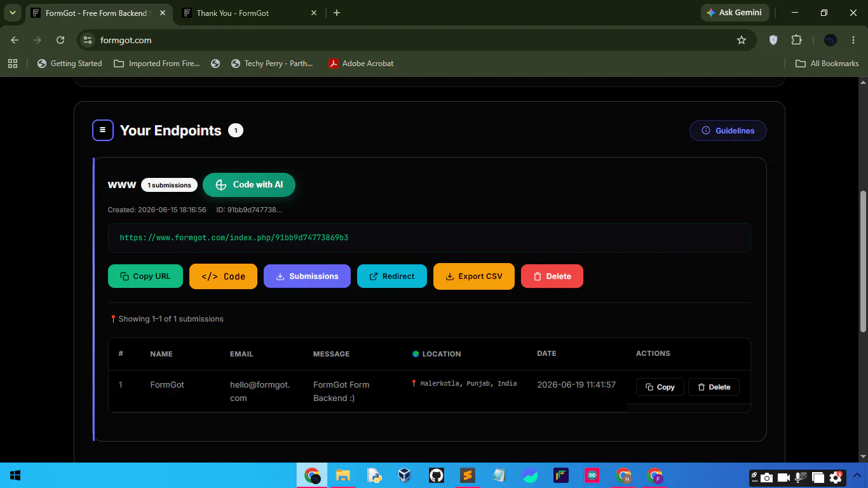Open Ask Gemini

click(735, 13)
